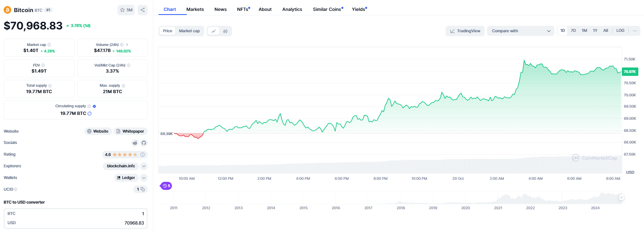The width and height of the screenshot is (644, 231).
Task: Click the 68.39K baseline price label
Action: click(x=167, y=134)
